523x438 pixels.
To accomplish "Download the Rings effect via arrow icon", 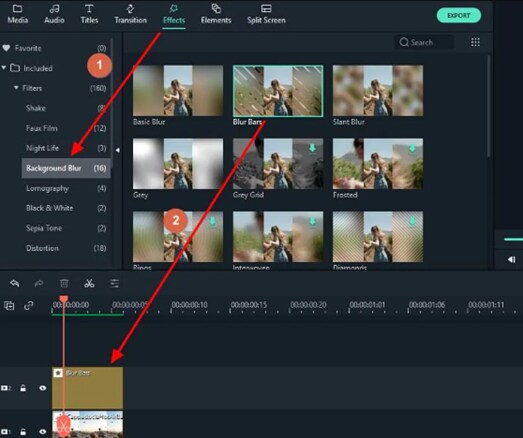I will click(x=212, y=222).
